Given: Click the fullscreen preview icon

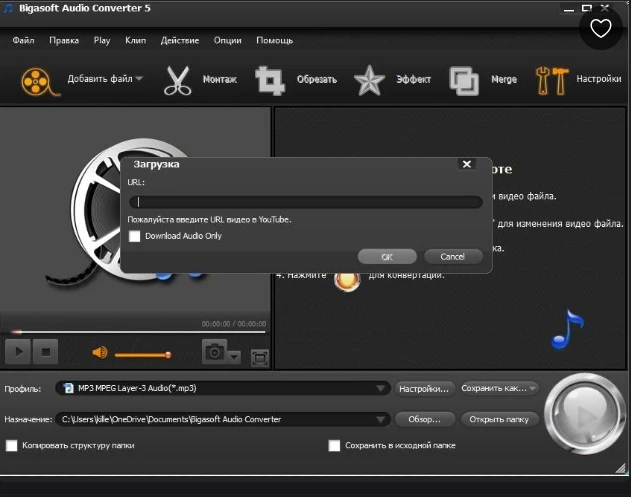Looking at the screenshot, I should (x=260, y=358).
